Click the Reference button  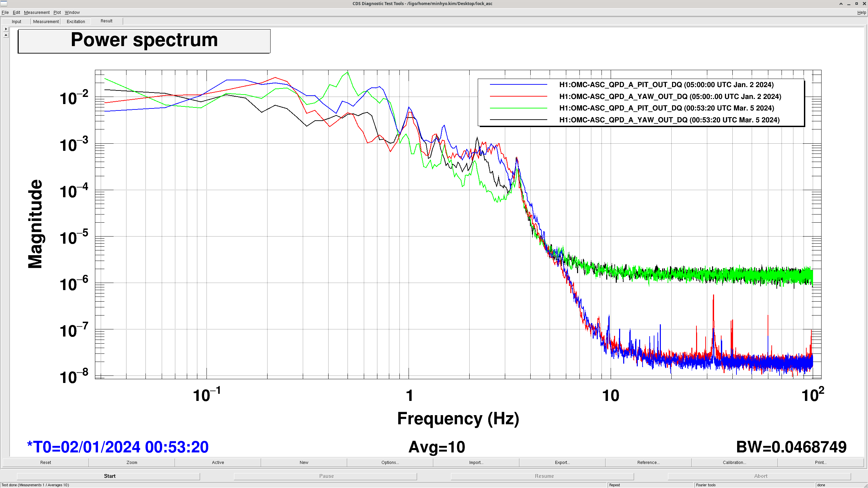point(648,462)
